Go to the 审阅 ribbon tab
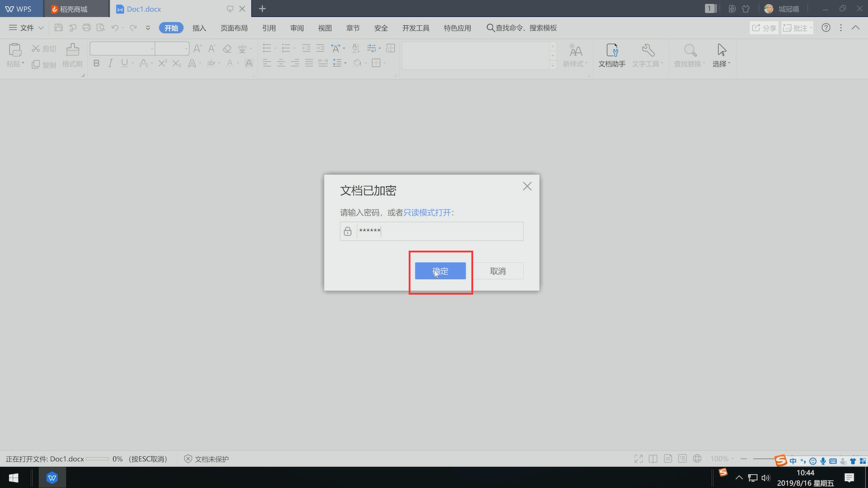Screen dimensions: 868x488 tap(297, 28)
